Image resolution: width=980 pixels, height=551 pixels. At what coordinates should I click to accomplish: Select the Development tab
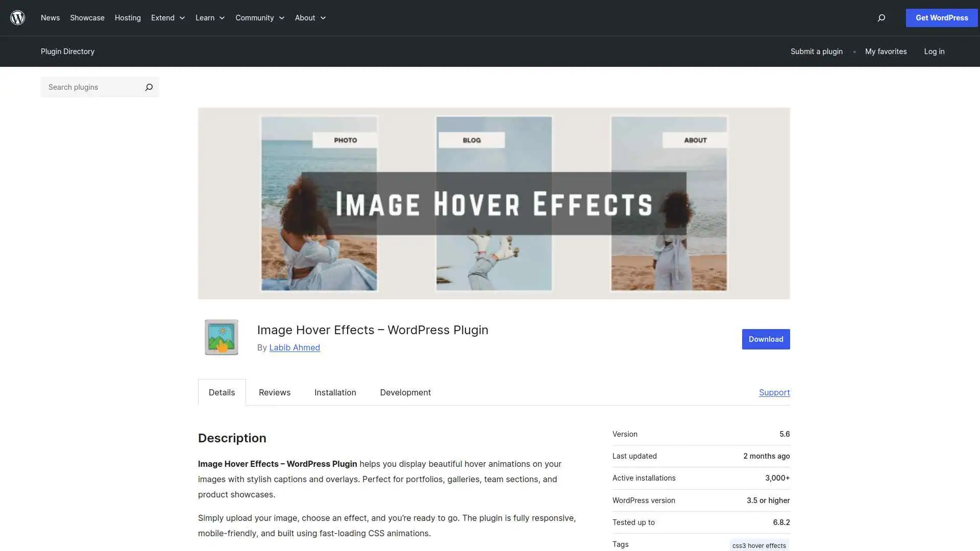click(405, 392)
